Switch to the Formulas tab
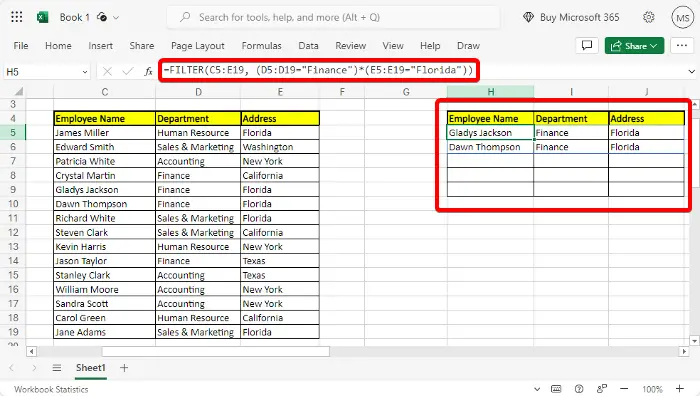This screenshot has width=700, height=396. [x=262, y=46]
